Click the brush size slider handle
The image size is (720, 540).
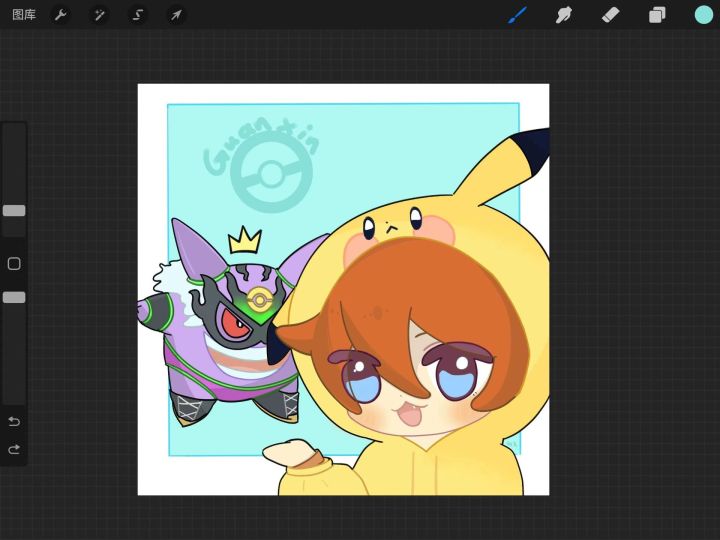click(x=14, y=211)
